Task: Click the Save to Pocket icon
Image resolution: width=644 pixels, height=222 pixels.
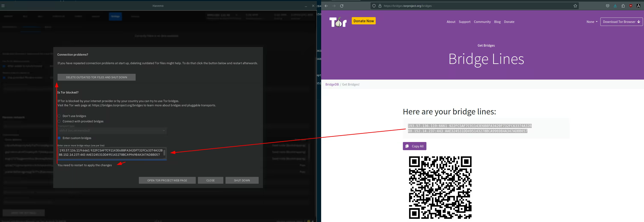Action: pos(607,6)
